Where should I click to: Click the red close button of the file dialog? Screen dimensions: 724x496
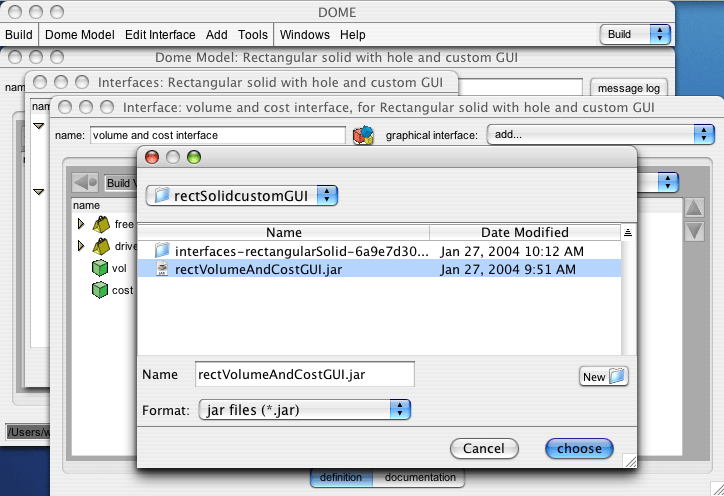click(152, 157)
